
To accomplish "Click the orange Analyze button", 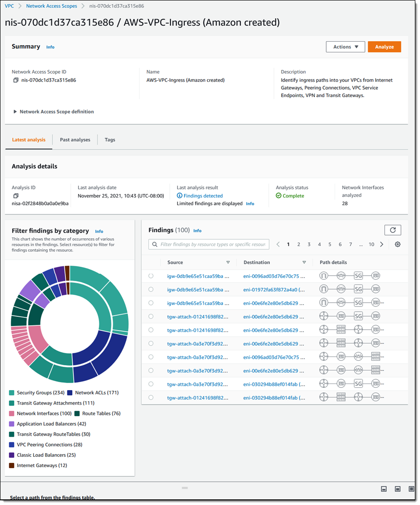I will [x=384, y=47].
